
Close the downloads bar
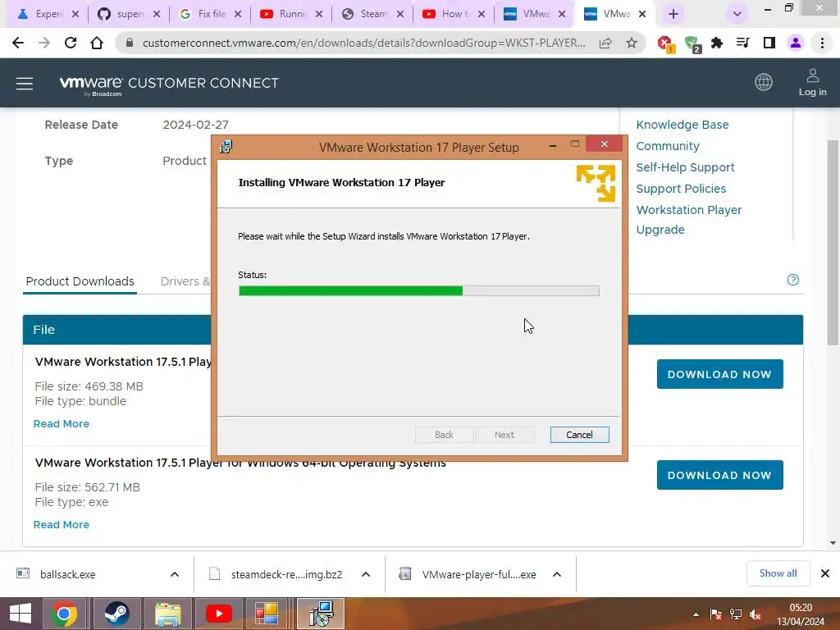coord(825,573)
